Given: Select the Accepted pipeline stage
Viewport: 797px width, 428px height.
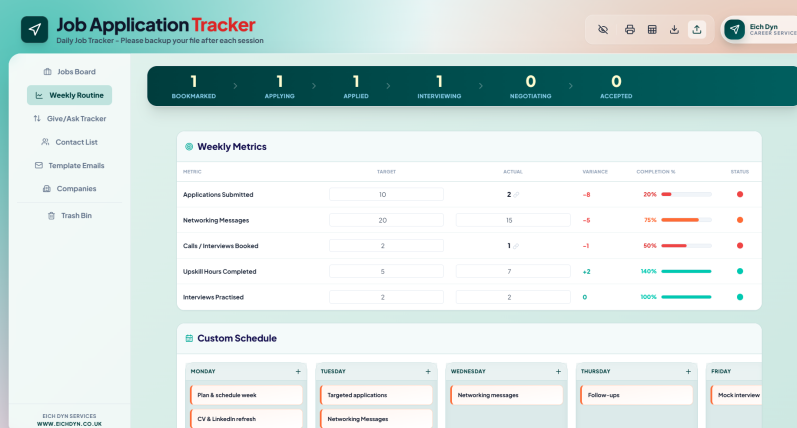Looking at the screenshot, I should point(616,86).
